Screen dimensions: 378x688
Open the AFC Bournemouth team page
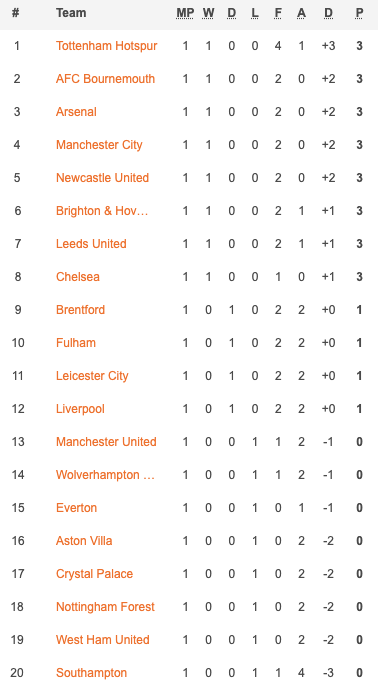[x=105, y=79]
